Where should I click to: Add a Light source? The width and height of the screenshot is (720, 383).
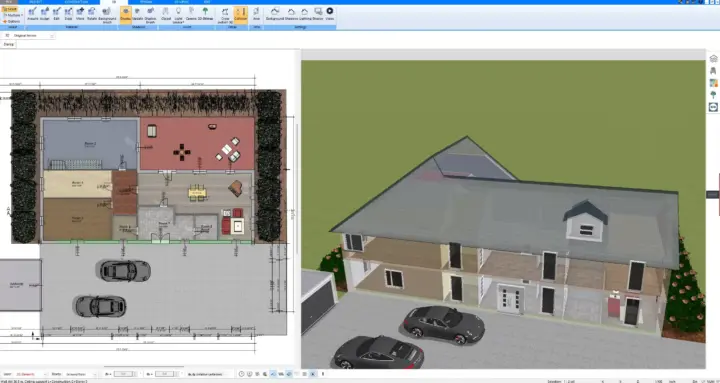click(178, 15)
